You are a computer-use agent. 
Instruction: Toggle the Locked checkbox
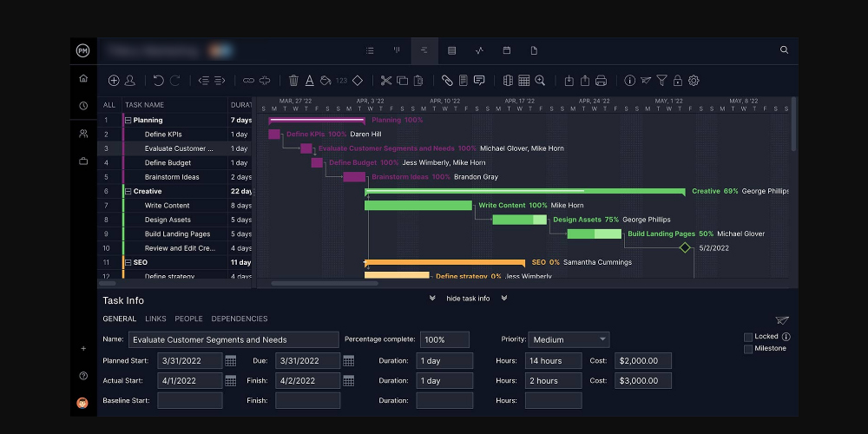coord(748,337)
